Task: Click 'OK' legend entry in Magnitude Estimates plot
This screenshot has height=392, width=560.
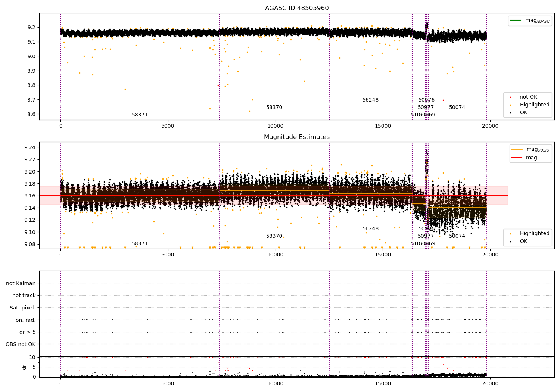Action: click(x=519, y=242)
